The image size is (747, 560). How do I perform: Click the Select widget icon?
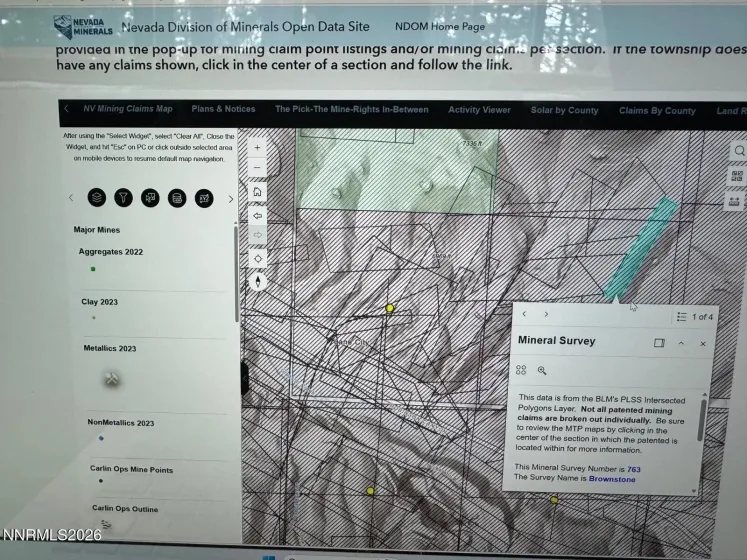click(x=150, y=198)
